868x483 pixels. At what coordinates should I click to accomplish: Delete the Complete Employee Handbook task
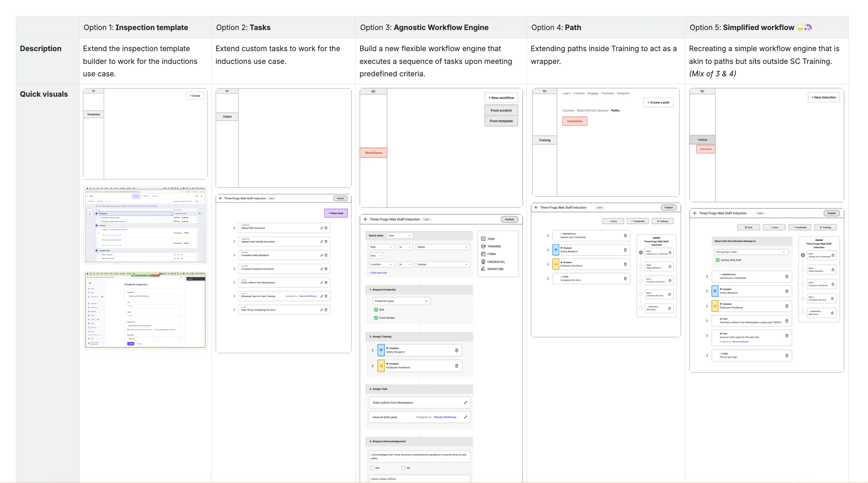coord(326,269)
